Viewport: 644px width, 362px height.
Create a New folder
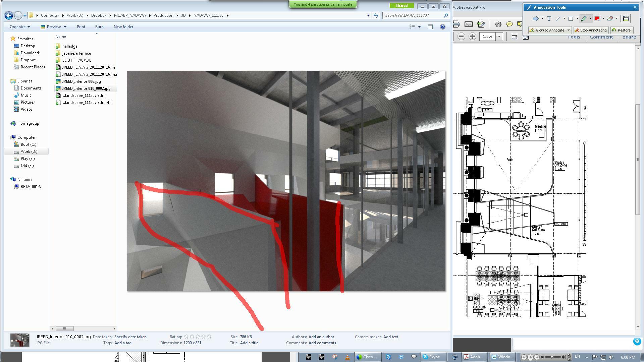[123, 27]
